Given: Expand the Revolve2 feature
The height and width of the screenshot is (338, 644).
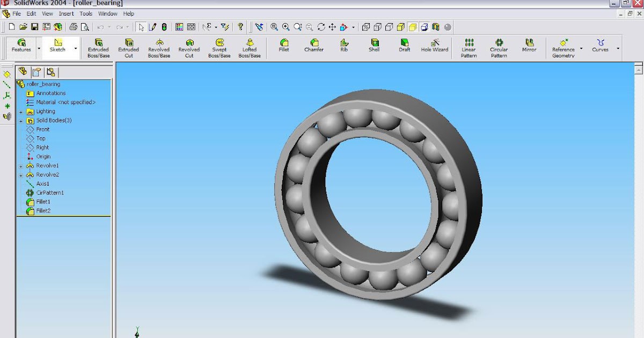Looking at the screenshot, I should (21, 175).
